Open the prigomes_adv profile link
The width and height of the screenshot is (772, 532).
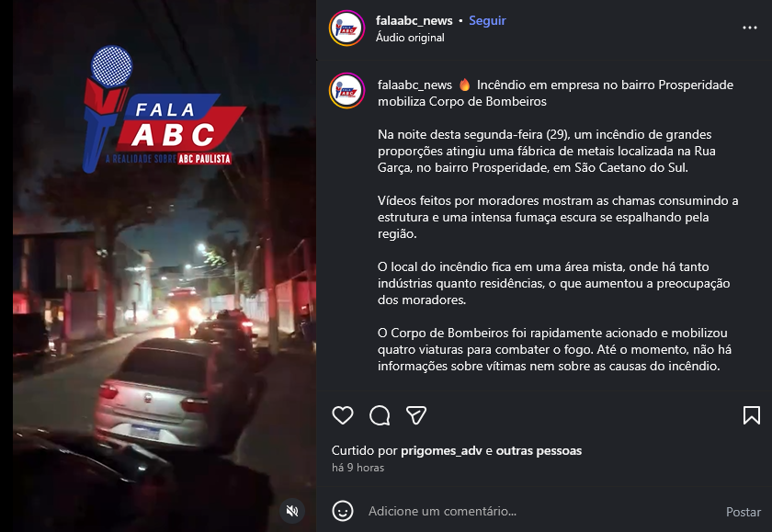pyautogui.click(x=442, y=450)
